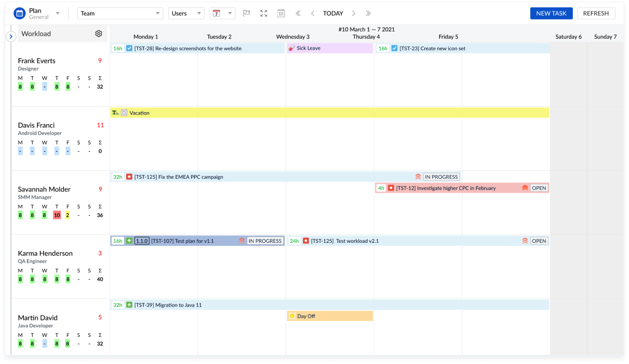The width and height of the screenshot is (629, 364).
Task: Click the palm tree icon on the Vacation bar
Action: click(x=115, y=113)
